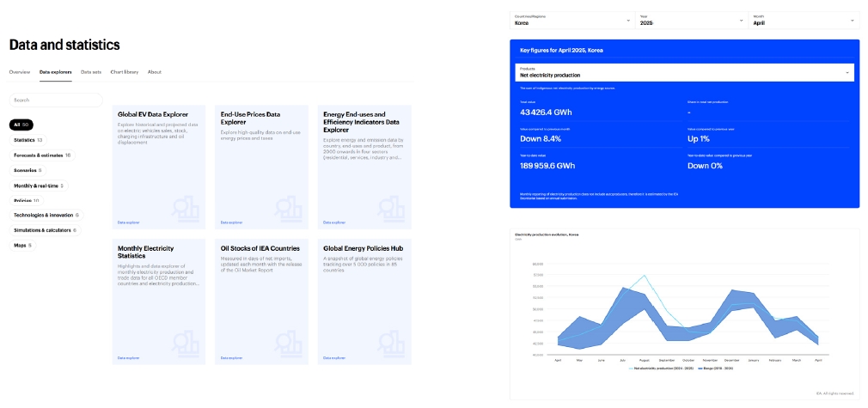Image resolution: width=868 pixels, height=408 pixels.
Task: Toggle the Net electricity production legend marker
Action: click(632, 368)
